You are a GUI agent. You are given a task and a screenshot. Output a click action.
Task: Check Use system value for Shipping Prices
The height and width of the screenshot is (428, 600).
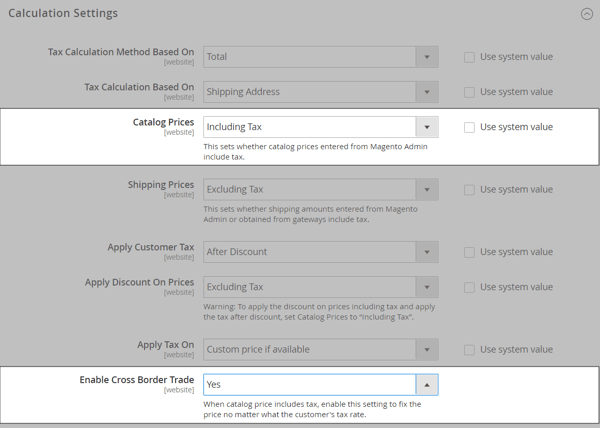(x=469, y=190)
